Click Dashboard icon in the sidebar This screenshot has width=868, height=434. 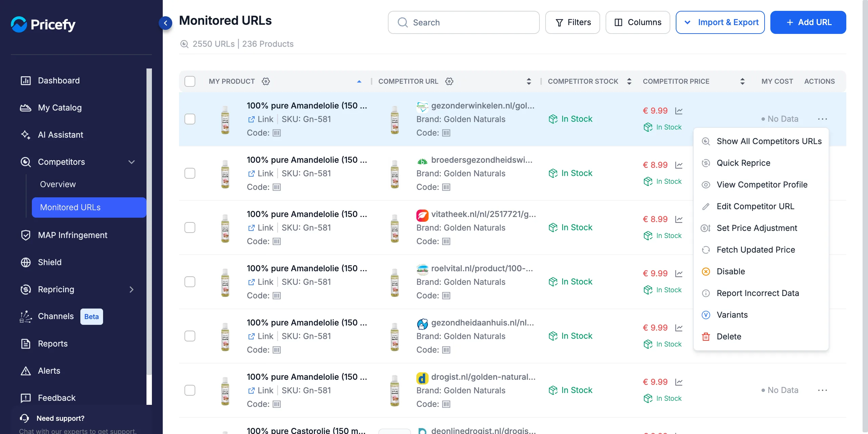click(26, 81)
